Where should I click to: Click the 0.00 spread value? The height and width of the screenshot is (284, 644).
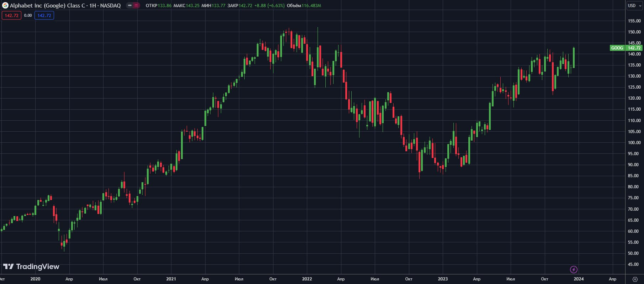pyautogui.click(x=28, y=15)
